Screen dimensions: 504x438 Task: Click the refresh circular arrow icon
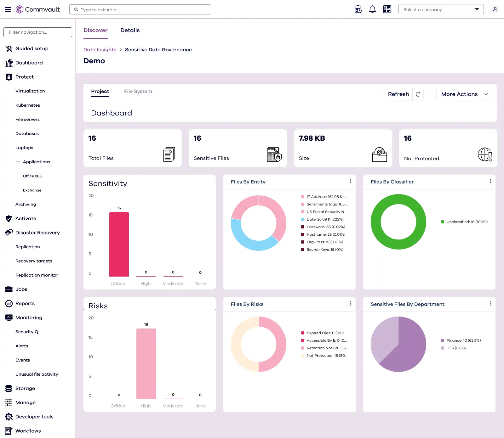click(x=418, y=94)
